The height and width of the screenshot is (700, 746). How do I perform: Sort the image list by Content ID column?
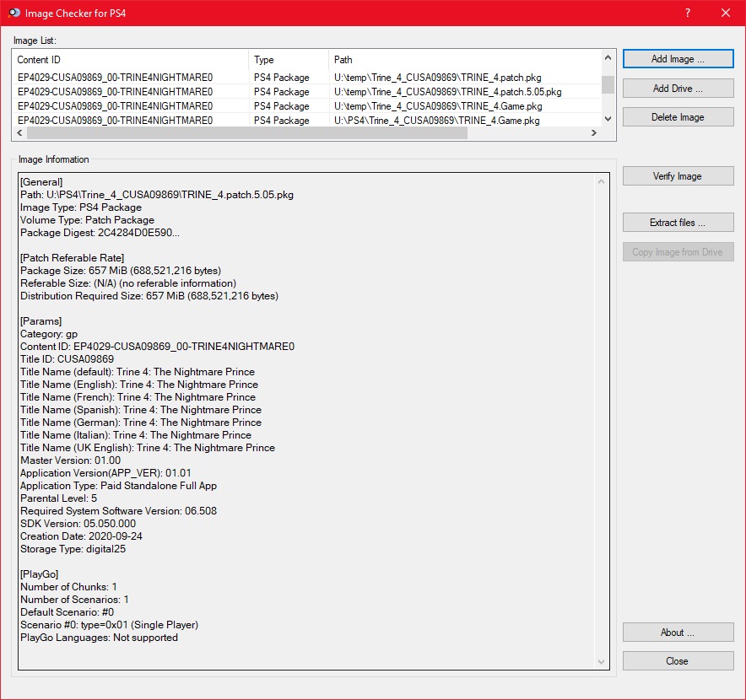[130, 60]
